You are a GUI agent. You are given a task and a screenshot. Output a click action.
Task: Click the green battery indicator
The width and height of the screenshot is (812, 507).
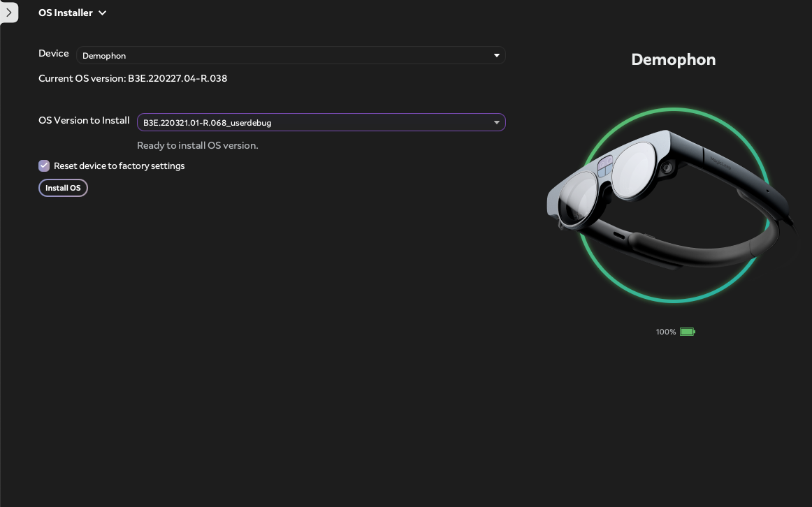tap(686, 332)
